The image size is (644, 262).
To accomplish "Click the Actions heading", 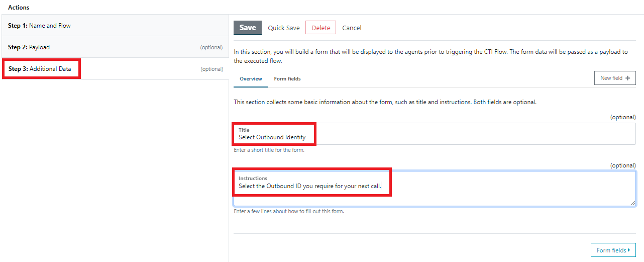I will click(x=19, y=8).
